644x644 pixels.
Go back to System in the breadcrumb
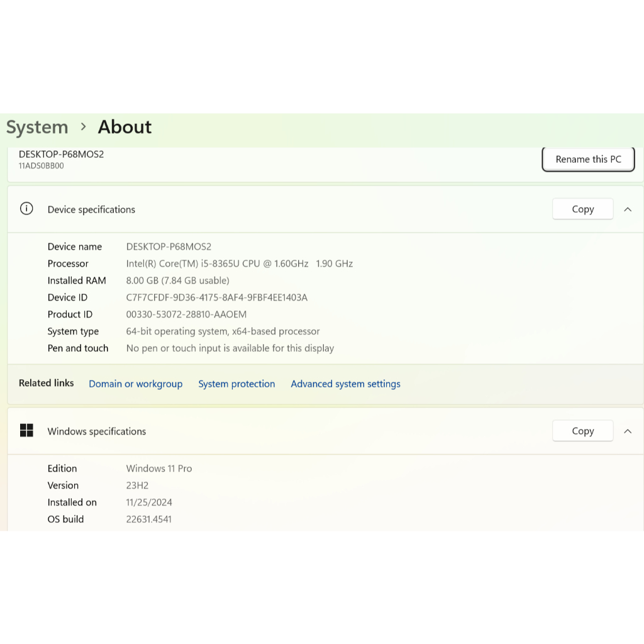[37, 127]
